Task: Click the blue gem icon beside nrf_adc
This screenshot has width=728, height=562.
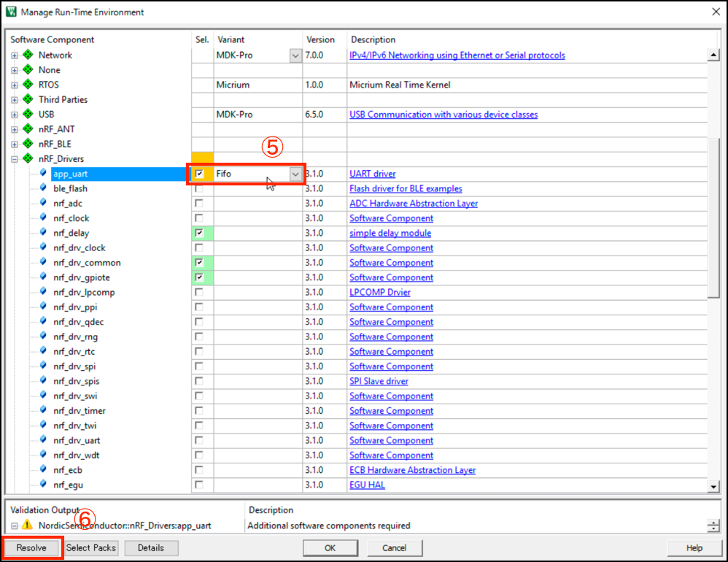Action: pyautogui.click(x=43, y=204)
